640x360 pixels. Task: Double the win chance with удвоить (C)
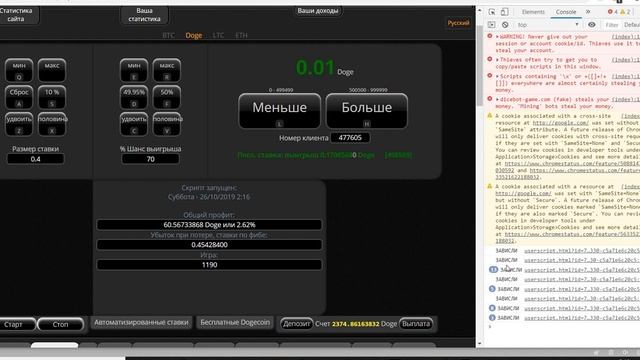(x=134, y=124)
